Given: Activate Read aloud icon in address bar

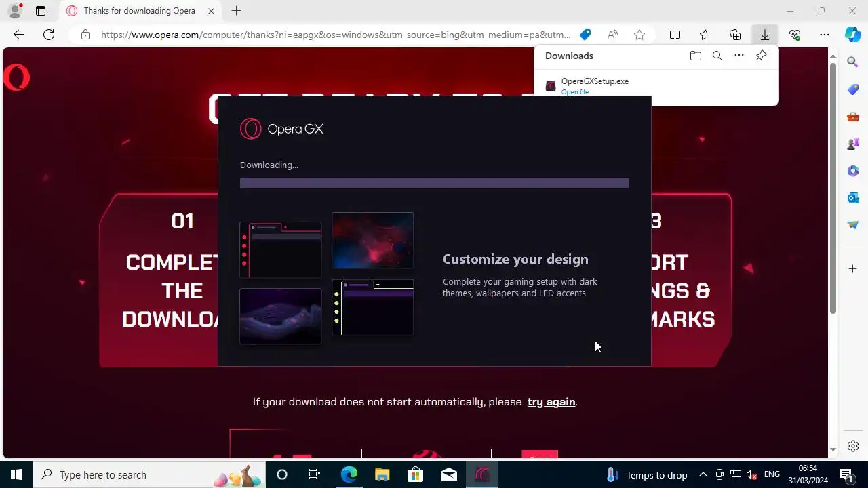Looking at the screenshot, I should click(612, 35).
